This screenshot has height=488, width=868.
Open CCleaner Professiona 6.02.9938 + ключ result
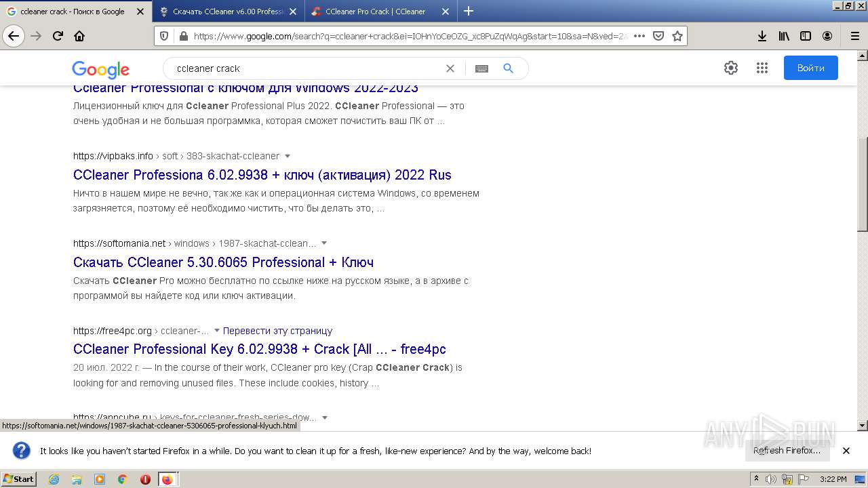point(262,175)
